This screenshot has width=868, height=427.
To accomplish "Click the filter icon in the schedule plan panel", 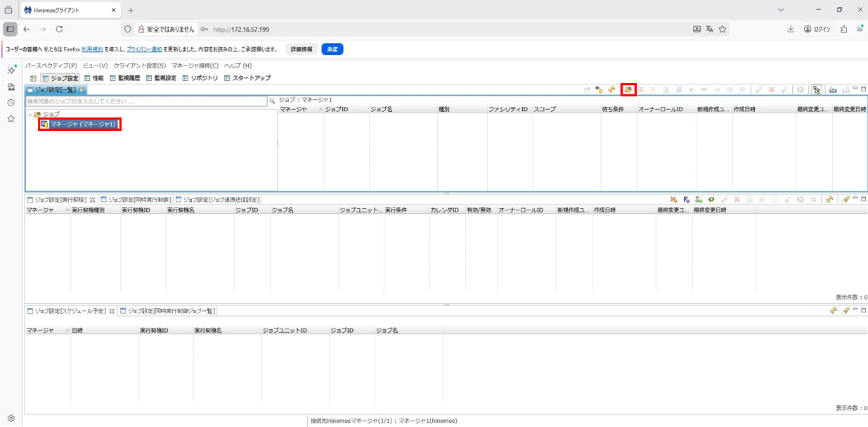I will point(846,310).
